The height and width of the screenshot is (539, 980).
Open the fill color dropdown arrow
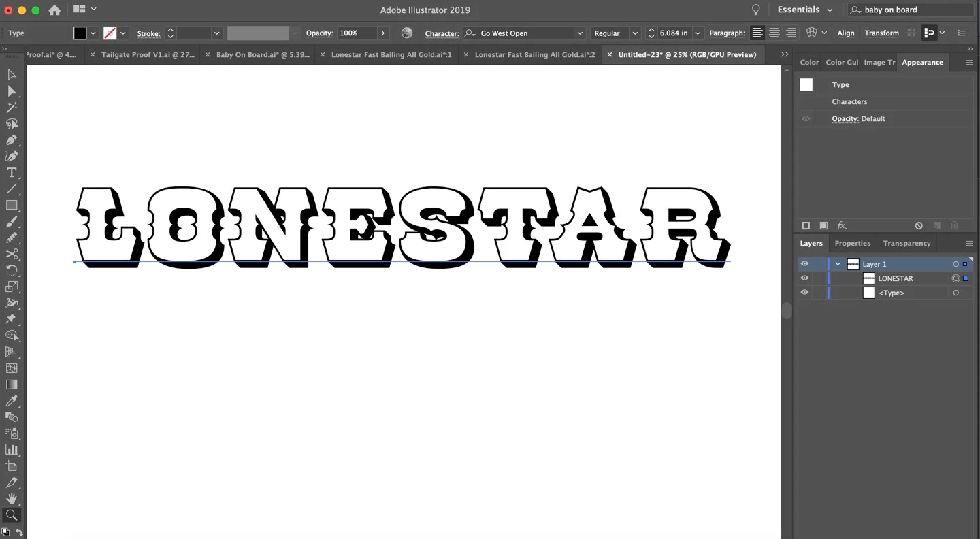point(93,33)
